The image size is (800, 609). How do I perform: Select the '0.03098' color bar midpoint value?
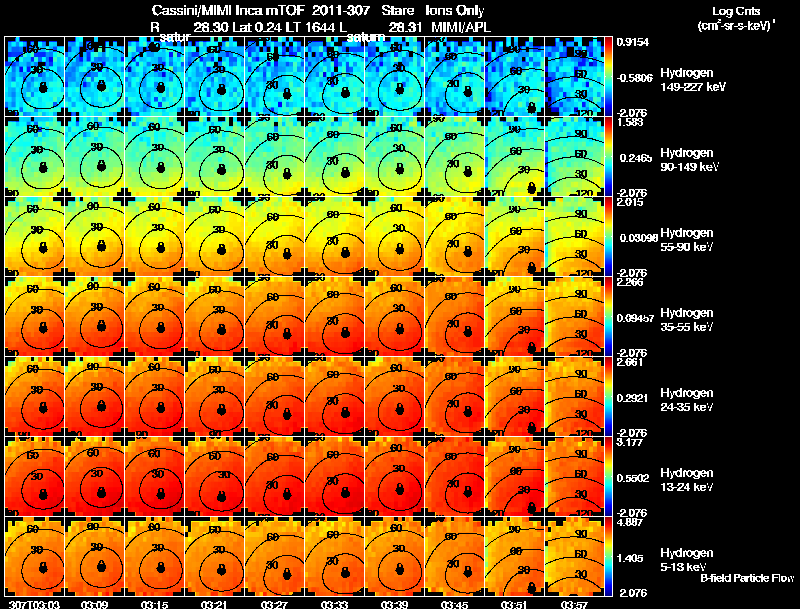pyautogui.click(x=637, y=238)
